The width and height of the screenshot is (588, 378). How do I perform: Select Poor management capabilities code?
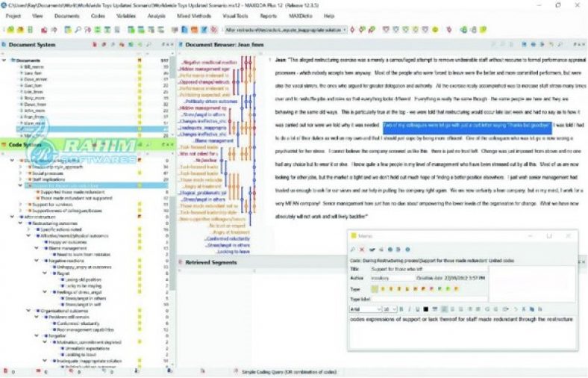tap(85, 329)
